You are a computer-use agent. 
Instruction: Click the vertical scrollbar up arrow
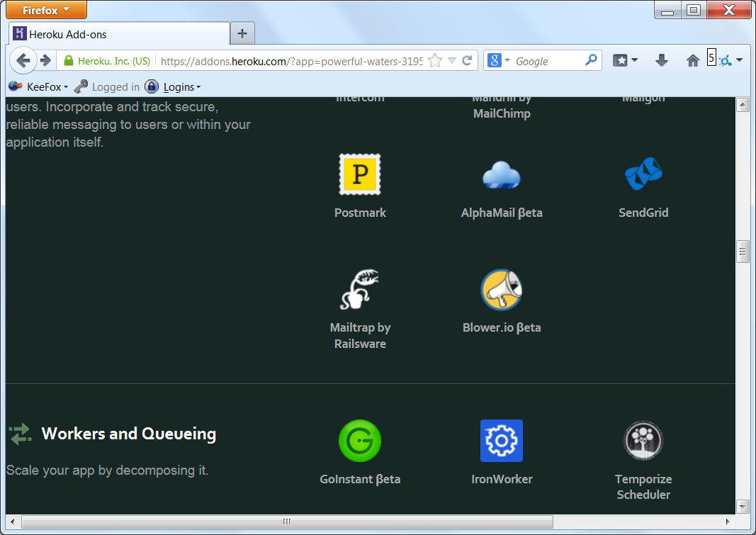coord(743,105)
